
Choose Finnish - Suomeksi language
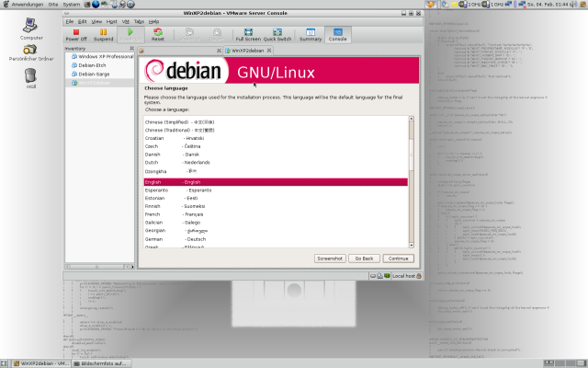coord(276,206)
